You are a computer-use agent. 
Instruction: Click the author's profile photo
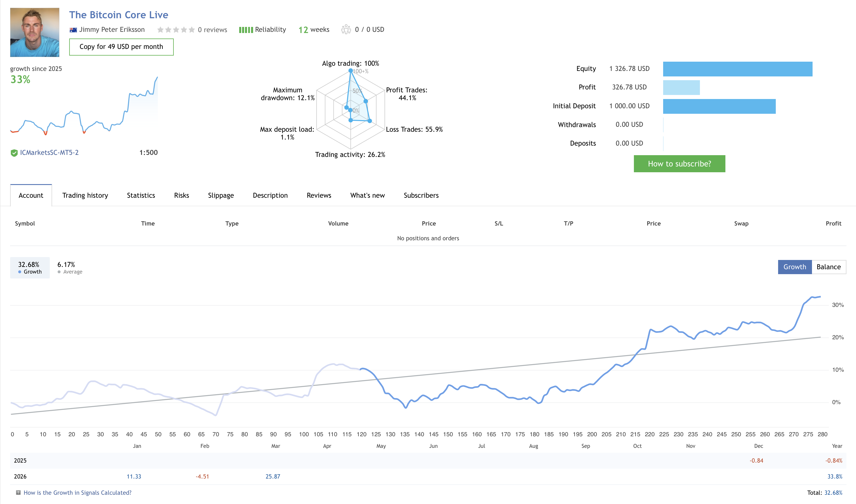click(35, 32)
